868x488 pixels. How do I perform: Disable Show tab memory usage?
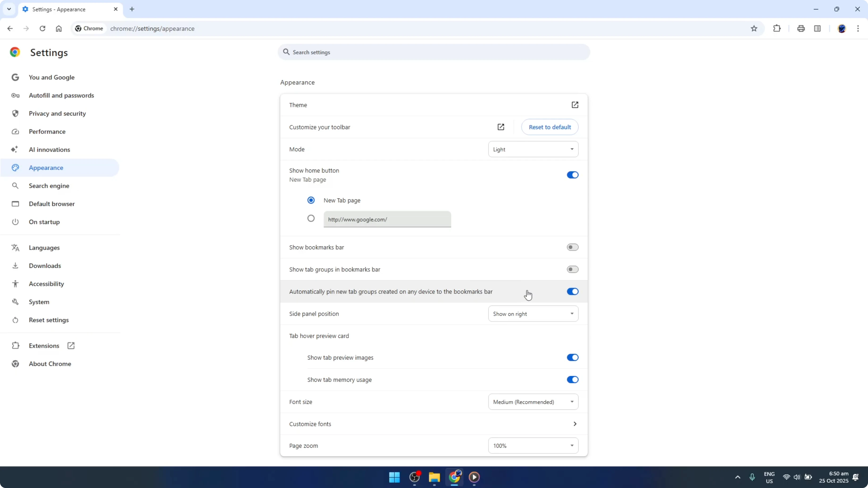click(x=572, y=380)
